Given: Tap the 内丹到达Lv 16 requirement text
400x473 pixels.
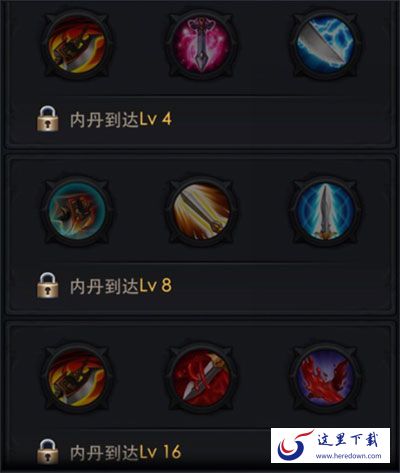Looking at the screenshot, I should tap(126, 452).
